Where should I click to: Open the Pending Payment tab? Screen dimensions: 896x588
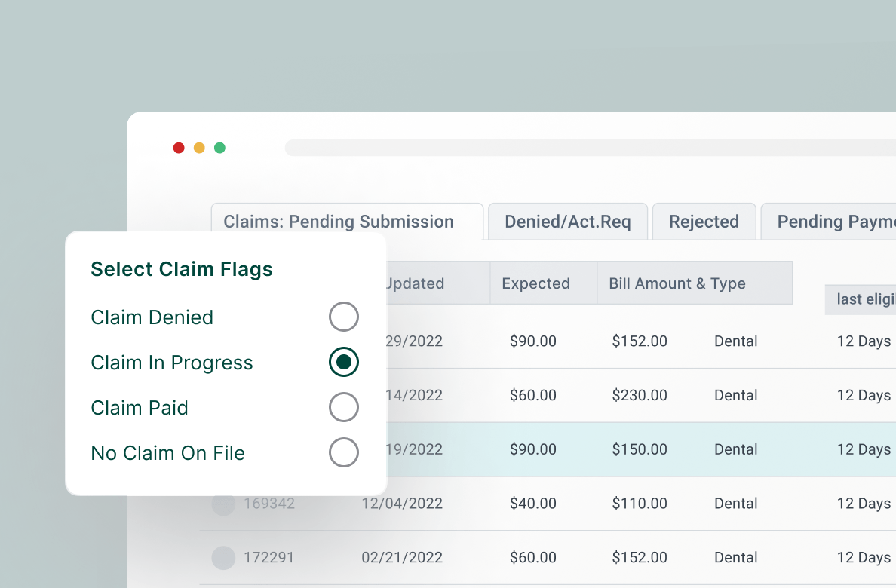click(x=829, y=221)
